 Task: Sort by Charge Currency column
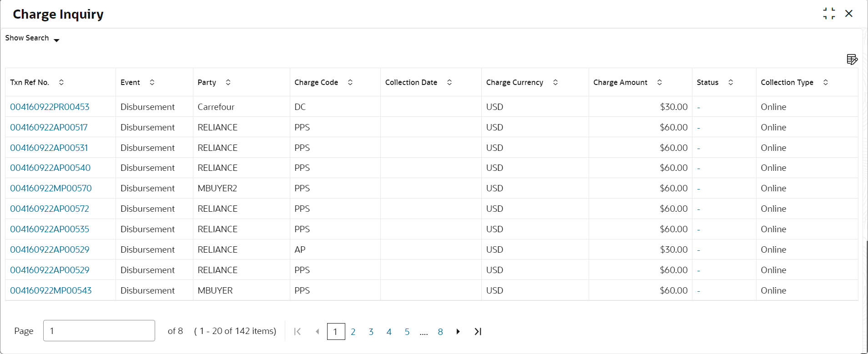point(555,82)
